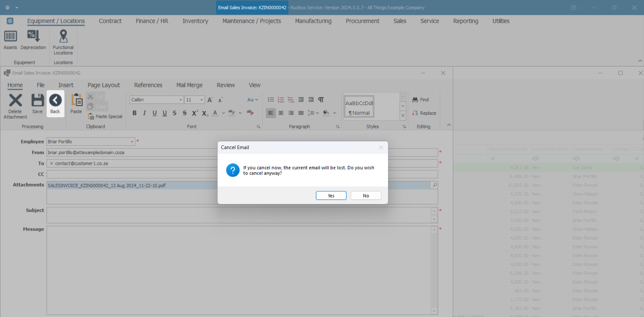Confirm cancellation with the Yes button
644x317 pixels.
click(331, 196)
